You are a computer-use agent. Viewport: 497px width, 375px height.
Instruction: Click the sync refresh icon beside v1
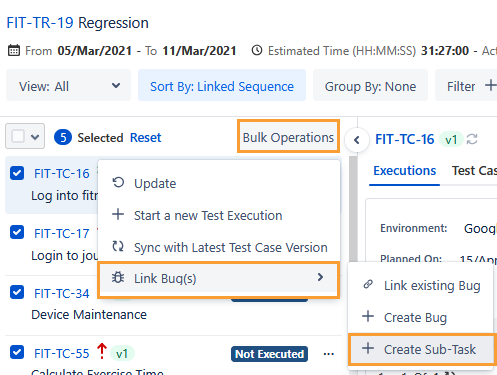pos(472,139)
